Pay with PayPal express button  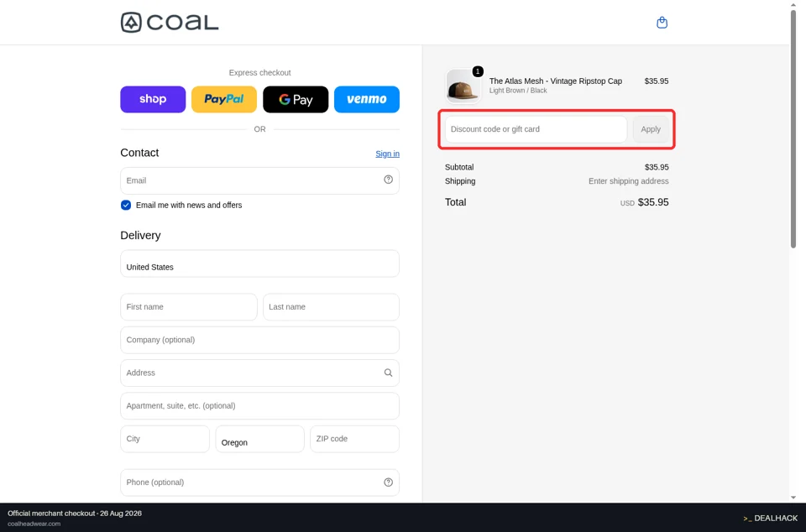click(224, 99)
